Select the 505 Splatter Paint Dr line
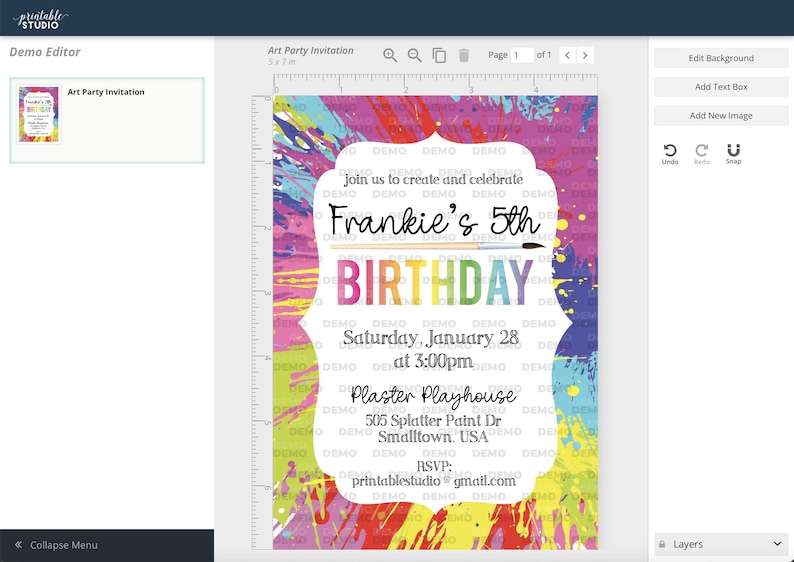The width and height of the screenshot is (794, 562). point(433,420)
